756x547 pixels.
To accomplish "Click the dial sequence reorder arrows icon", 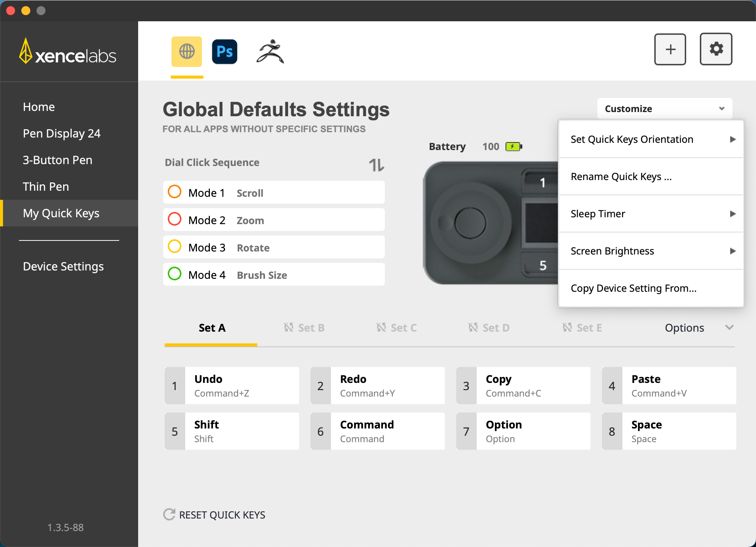I will coord(376,165).
